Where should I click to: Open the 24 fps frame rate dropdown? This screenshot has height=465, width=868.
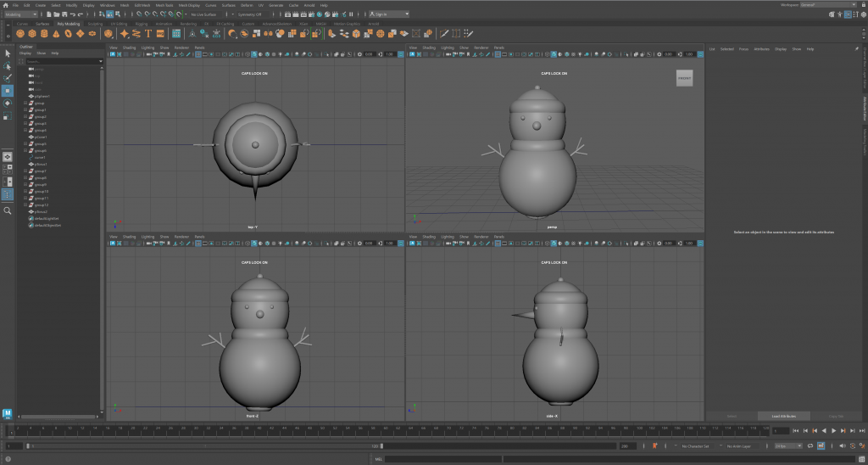tap(787, 445)
